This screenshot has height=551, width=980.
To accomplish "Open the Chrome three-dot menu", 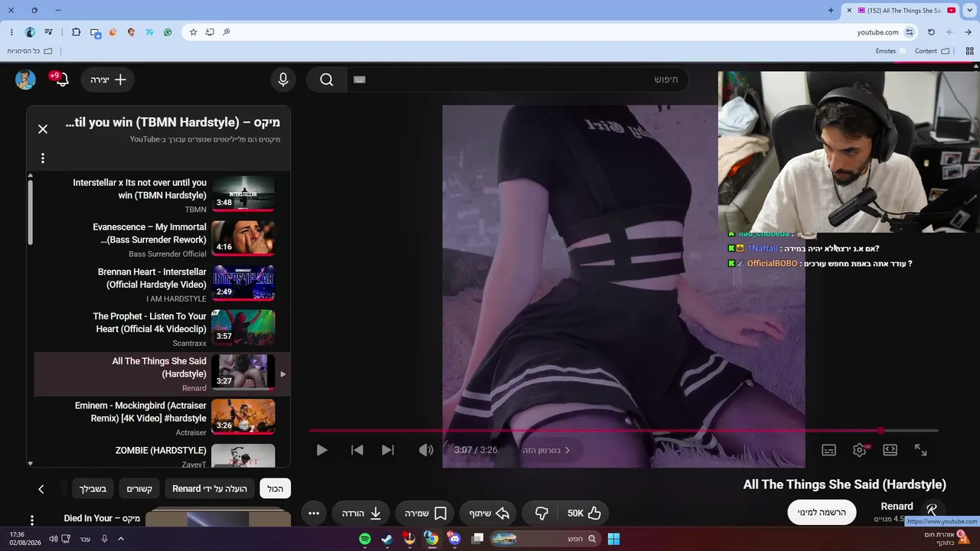I will point(11,32).
